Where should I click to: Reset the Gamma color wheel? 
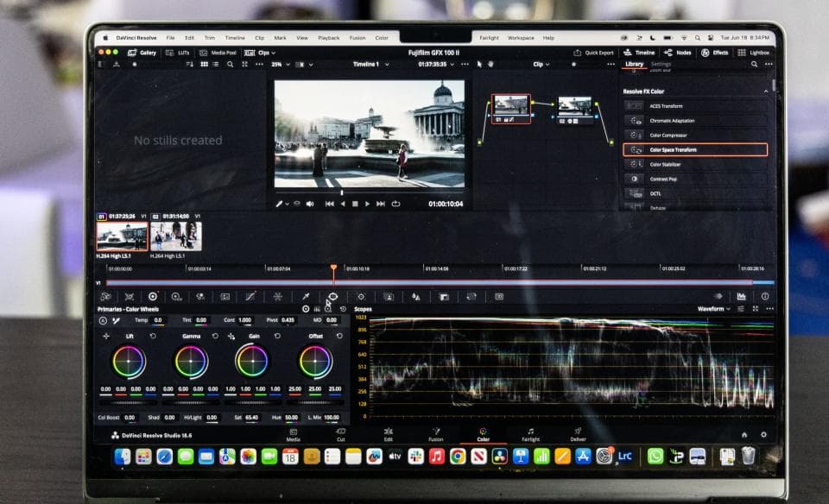(215, 336)
